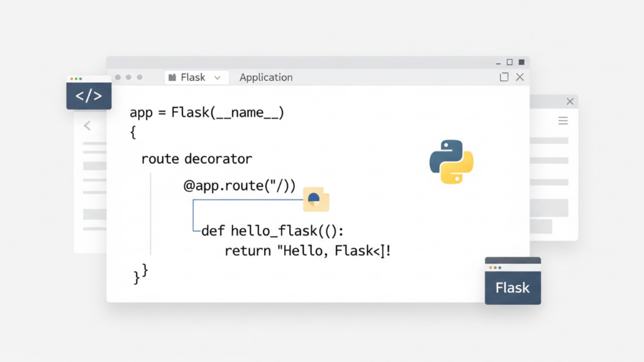Switch to the Application tab
This screenshot has width=644, height=362.
tap(265, 77)
